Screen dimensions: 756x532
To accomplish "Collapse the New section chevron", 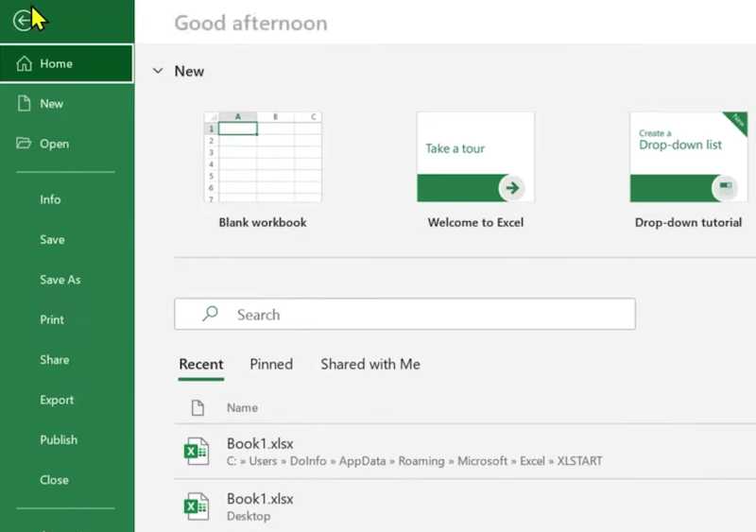I will [158, 71].
